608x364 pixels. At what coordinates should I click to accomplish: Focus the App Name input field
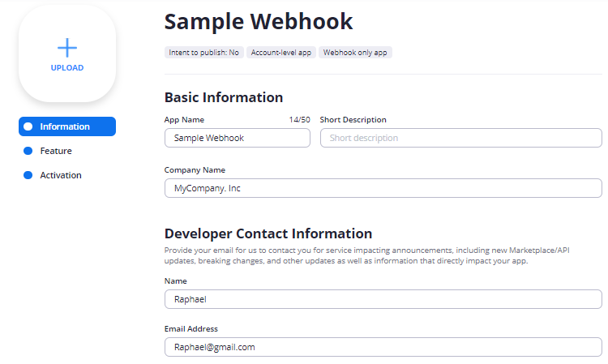pyautogui.click(x=237, y=138)
